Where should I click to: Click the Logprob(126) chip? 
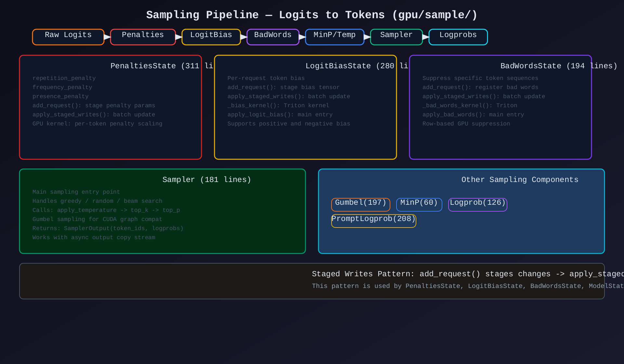click(x=478, y=204)
